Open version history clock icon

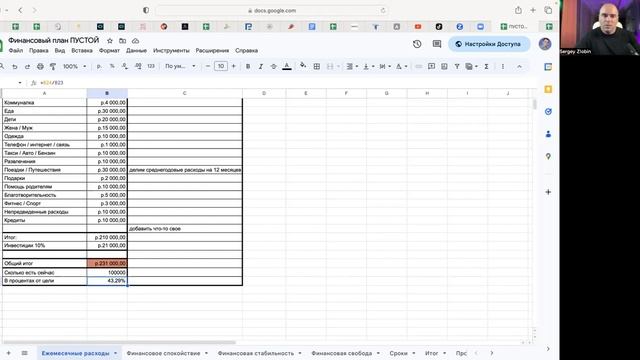point(417,44)
